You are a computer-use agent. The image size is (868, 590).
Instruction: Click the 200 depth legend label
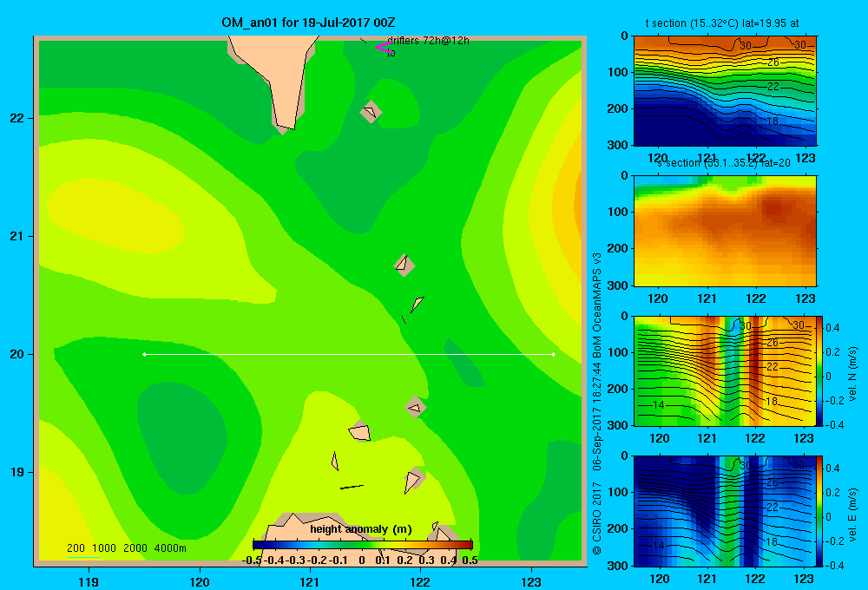[x=76, y=548]
